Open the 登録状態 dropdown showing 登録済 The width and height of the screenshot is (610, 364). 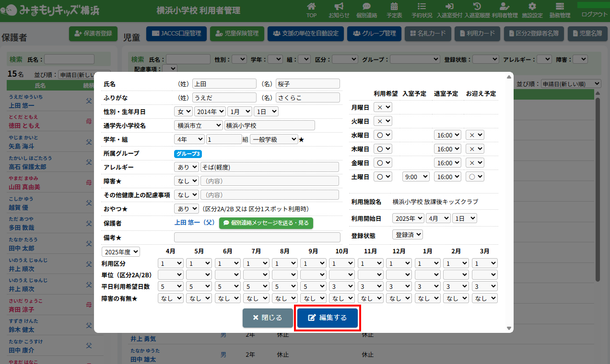click(407, 235)
